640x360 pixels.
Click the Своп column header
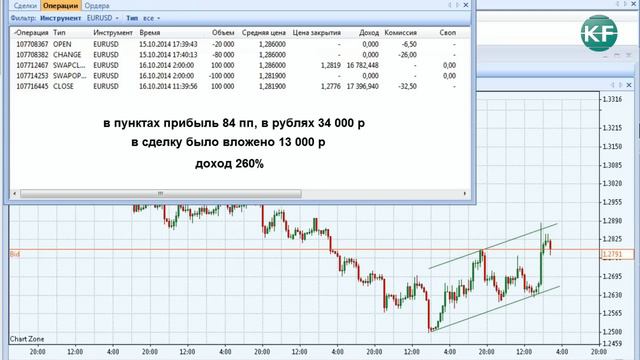pyautogui.click(x=448, y=32)
